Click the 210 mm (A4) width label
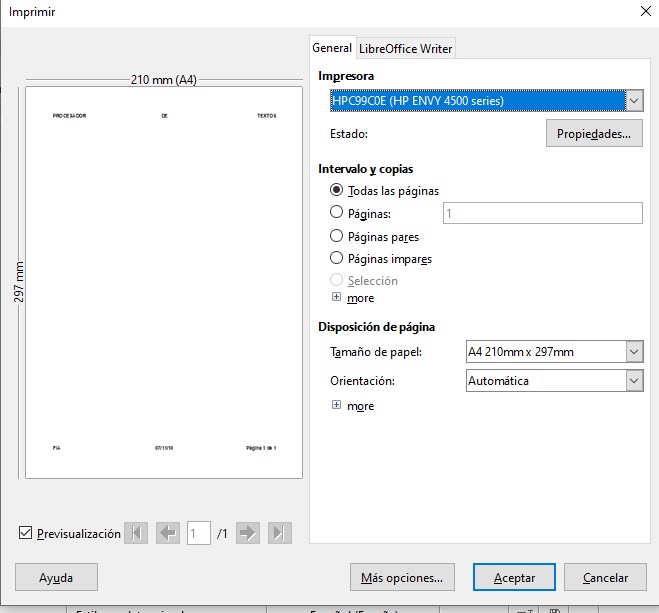Screen dimensions: 659x613 pos(164,79)
